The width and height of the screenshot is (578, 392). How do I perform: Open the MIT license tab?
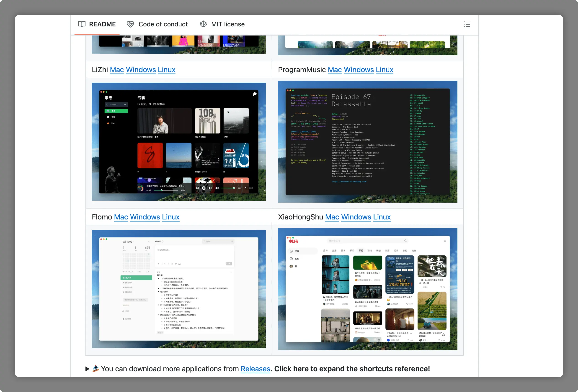(x=222, y=24)
